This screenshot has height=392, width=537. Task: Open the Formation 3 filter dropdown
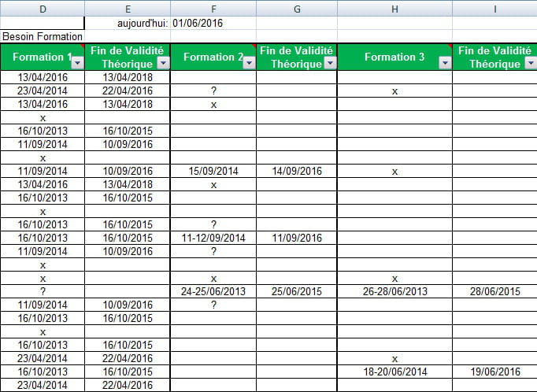445,63
